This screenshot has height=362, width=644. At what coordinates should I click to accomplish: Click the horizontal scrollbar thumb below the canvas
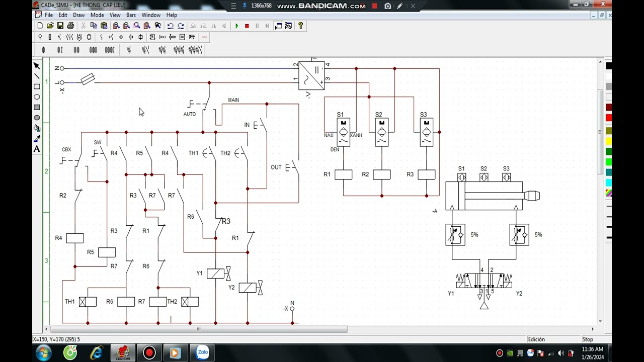tap(198, 329)
